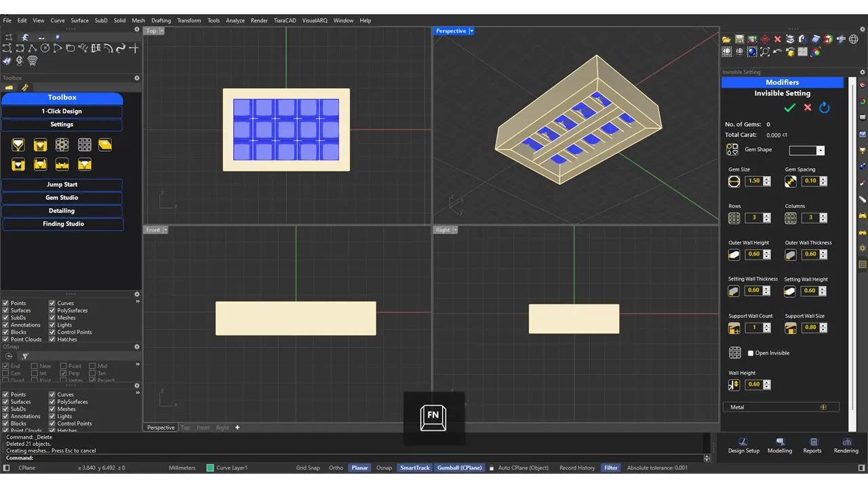Open the Perspective viewport title dropdown arrow
868x488 pixels.
click(472, 31)
